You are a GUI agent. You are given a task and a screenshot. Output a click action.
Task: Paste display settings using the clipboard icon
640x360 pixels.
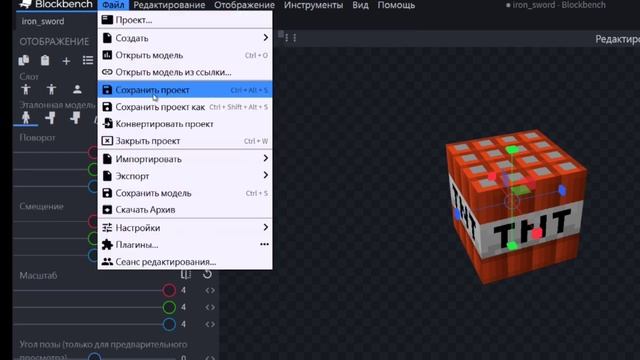click(45, 60)
